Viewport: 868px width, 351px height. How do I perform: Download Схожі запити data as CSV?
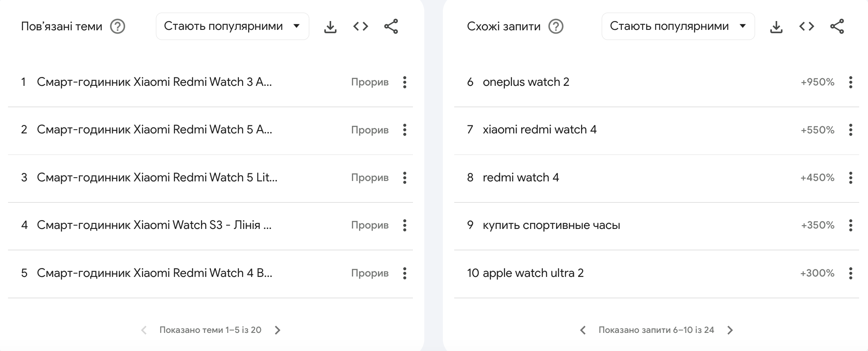coord(776,27)
